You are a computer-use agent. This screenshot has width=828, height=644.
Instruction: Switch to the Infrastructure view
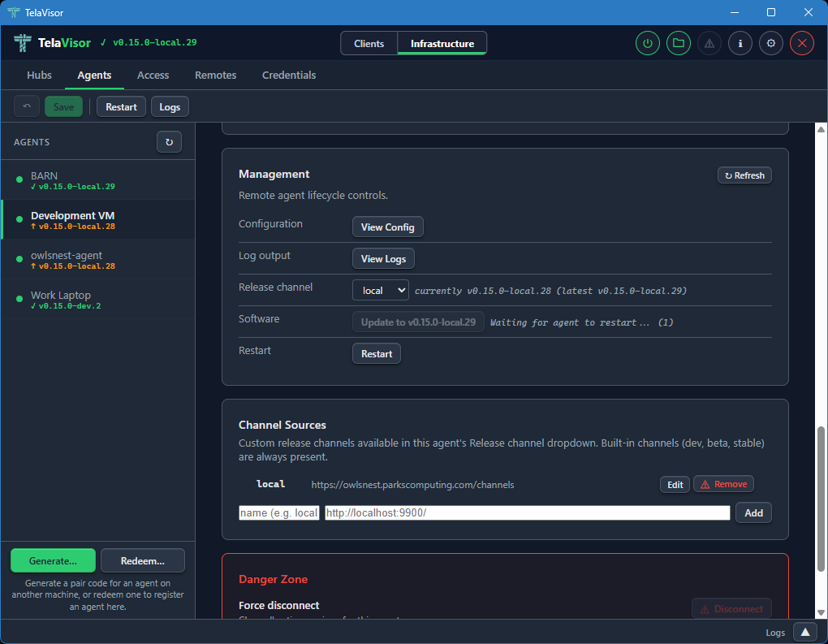point(442,43)
